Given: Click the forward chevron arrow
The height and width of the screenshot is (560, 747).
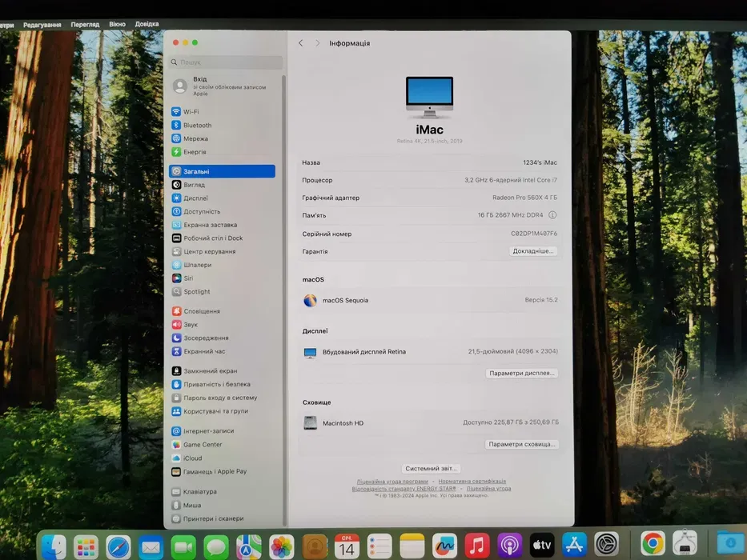Looking at the screenshot, I should coord(318,43).
